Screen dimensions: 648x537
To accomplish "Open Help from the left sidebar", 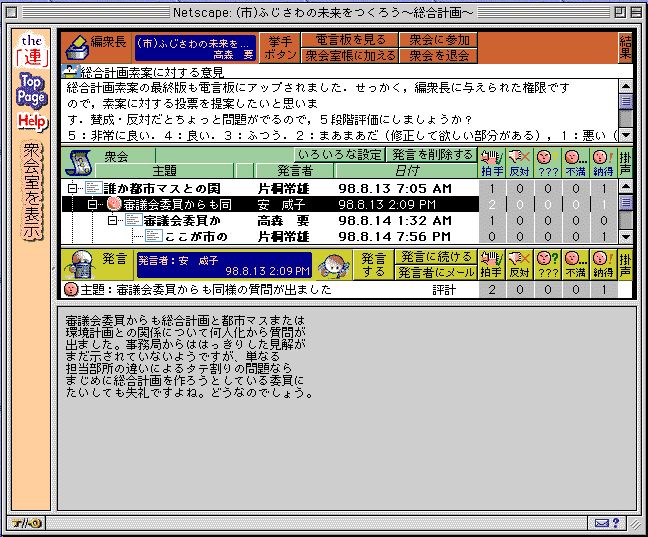I will click(31, 122).
